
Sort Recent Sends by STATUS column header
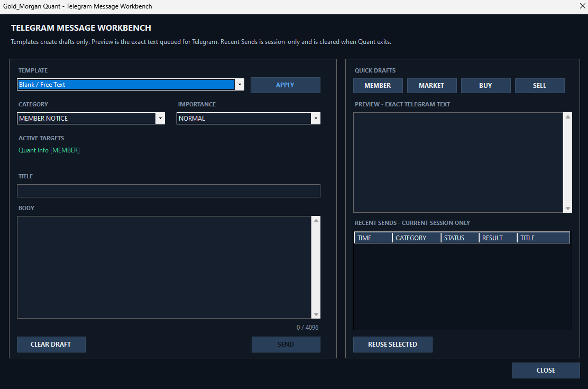coord(460,238)
